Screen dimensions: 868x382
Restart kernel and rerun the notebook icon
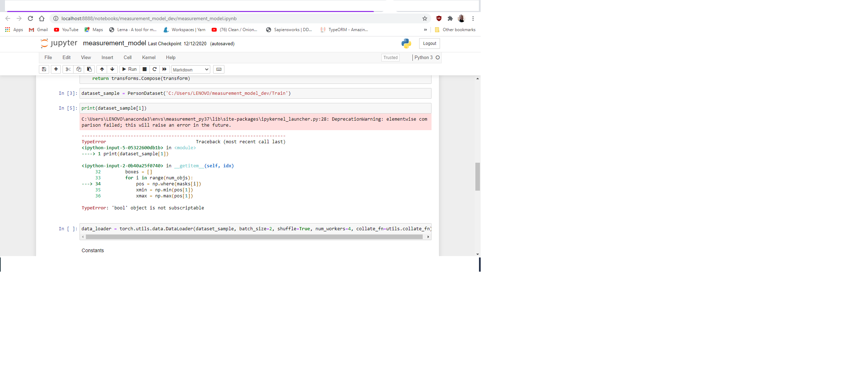164,69
